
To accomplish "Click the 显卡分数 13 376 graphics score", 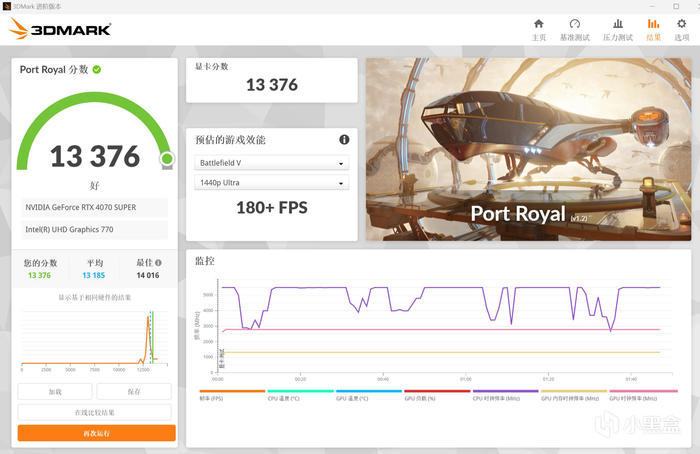I will 272,85.
